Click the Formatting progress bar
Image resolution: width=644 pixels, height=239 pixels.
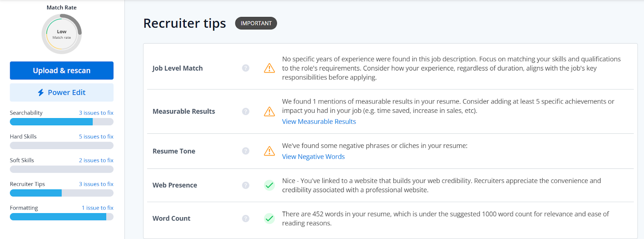62,217
